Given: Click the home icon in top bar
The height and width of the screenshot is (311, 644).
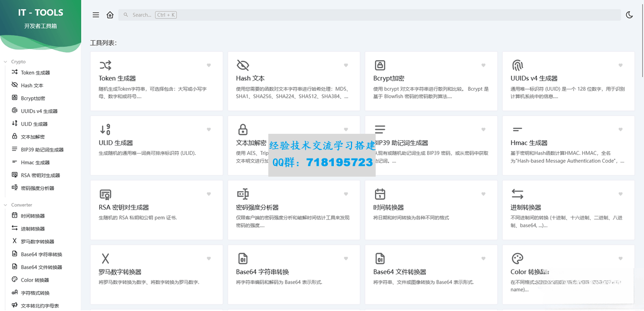Looking at the screenshot, I should pyautogui.click(x=110, y=15).
